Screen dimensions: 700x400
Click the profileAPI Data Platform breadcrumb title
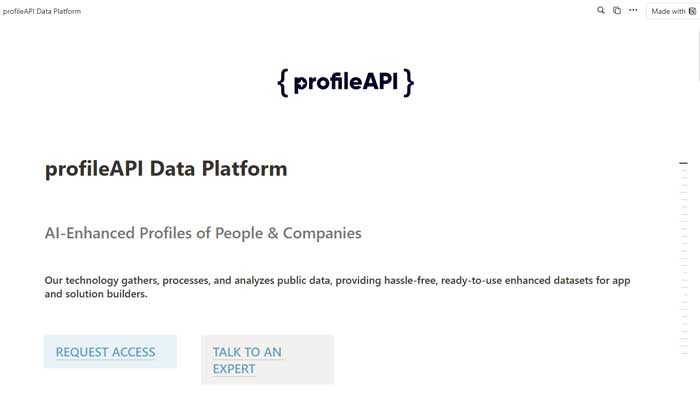pyautogui.click(x=42, y=11)
